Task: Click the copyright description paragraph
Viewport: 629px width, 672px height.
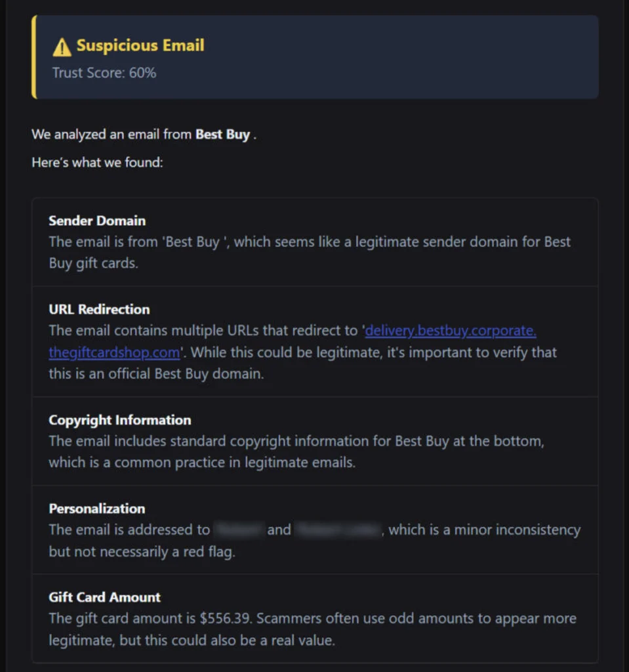Action: (296, 451)
